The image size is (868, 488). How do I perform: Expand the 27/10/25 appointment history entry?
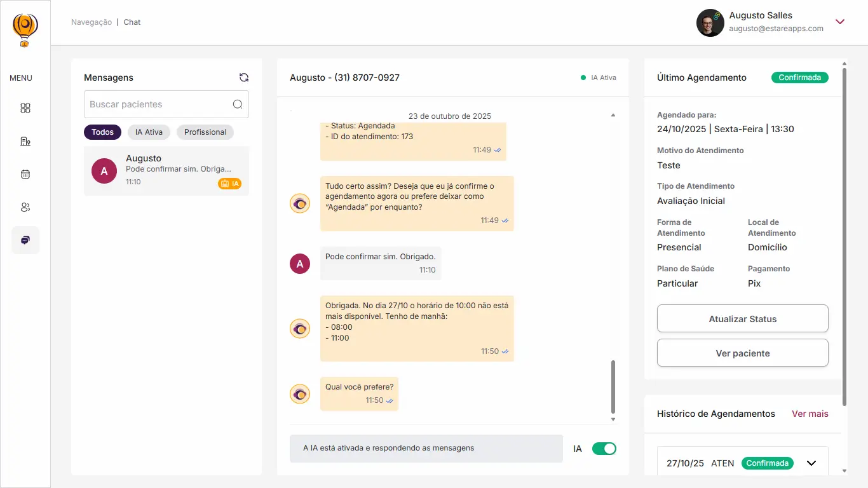coord(811,463)
